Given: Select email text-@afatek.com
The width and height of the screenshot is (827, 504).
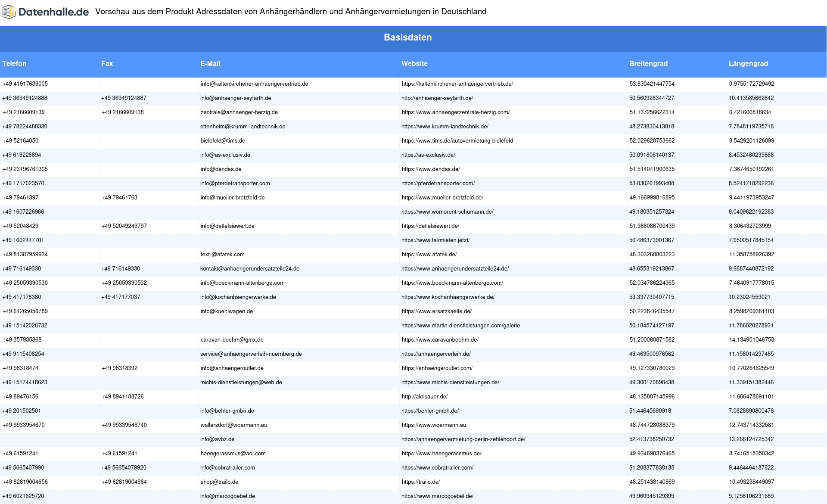Looking at the screenshot, I should [222, 255].
